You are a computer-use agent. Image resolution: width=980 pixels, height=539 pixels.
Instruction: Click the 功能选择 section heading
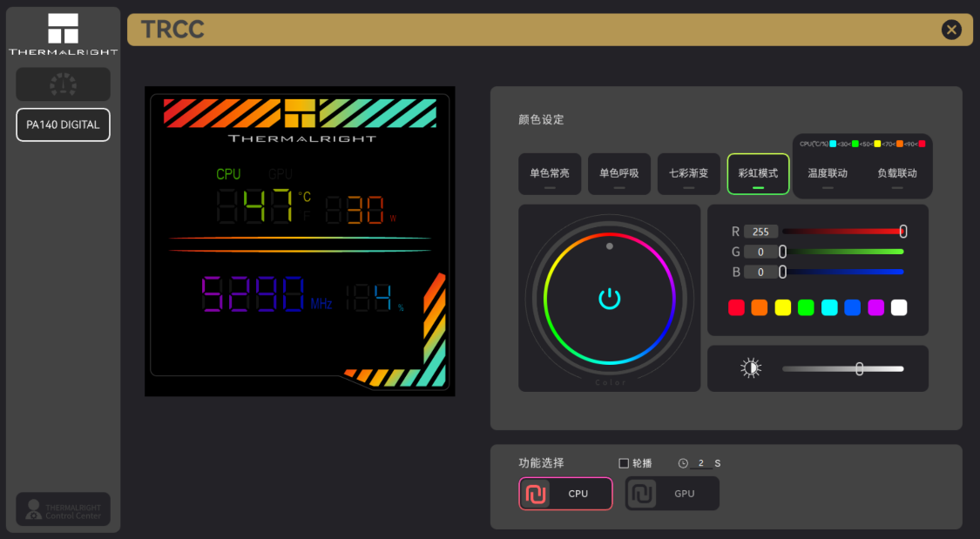click(x=541, y=463)
